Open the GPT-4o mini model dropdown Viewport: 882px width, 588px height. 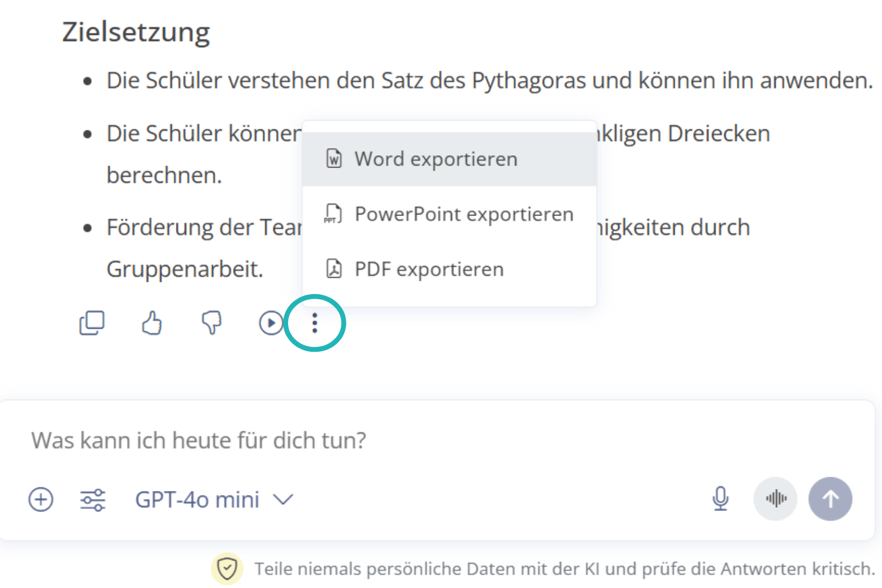[x=197, y=500]
